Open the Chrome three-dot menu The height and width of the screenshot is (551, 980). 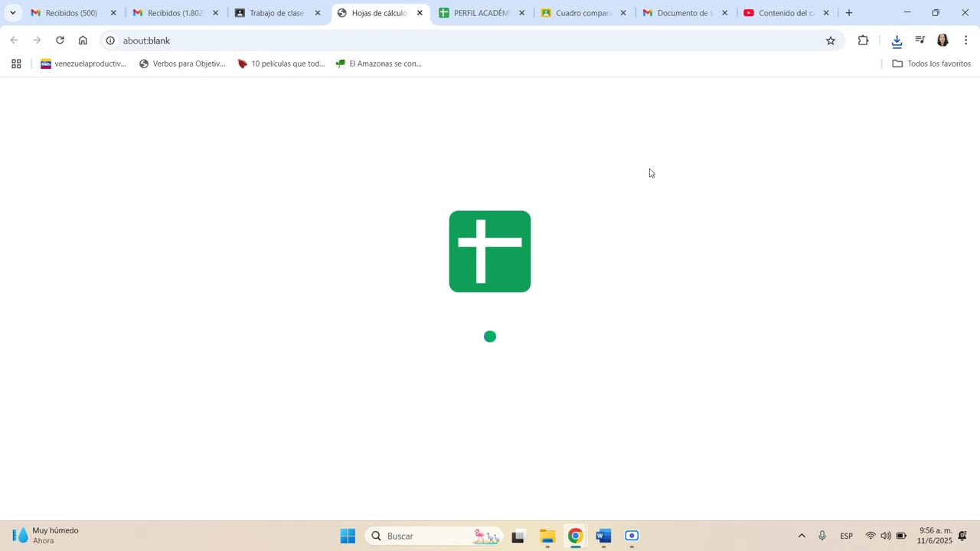(965, 41)
